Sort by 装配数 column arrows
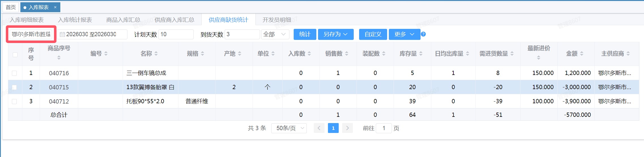 coord(384,53)
